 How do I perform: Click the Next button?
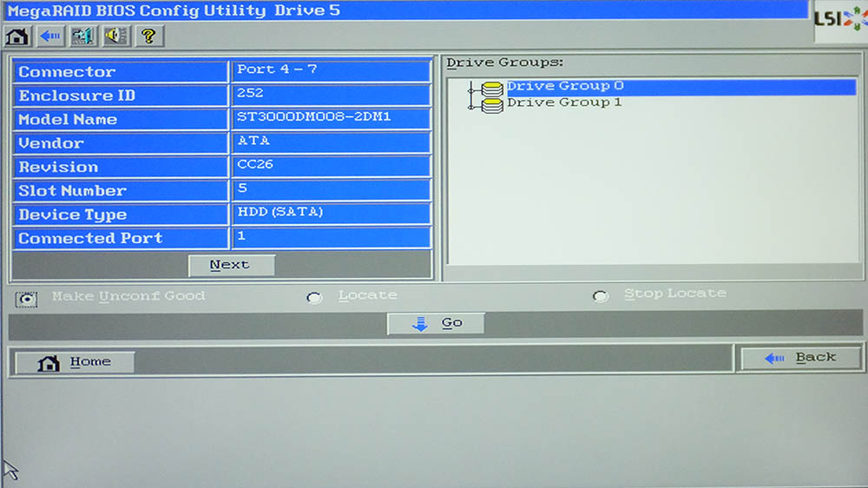point(232,265)
